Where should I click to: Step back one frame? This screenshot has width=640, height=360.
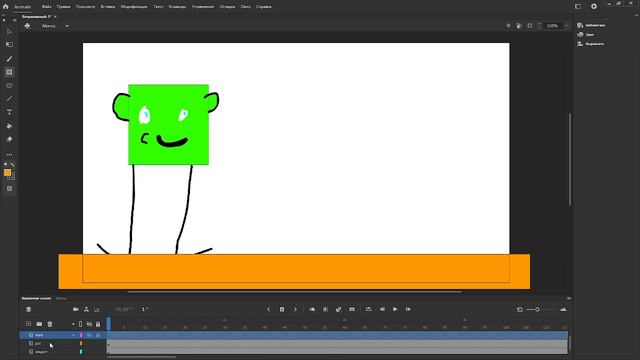[382, 309]
